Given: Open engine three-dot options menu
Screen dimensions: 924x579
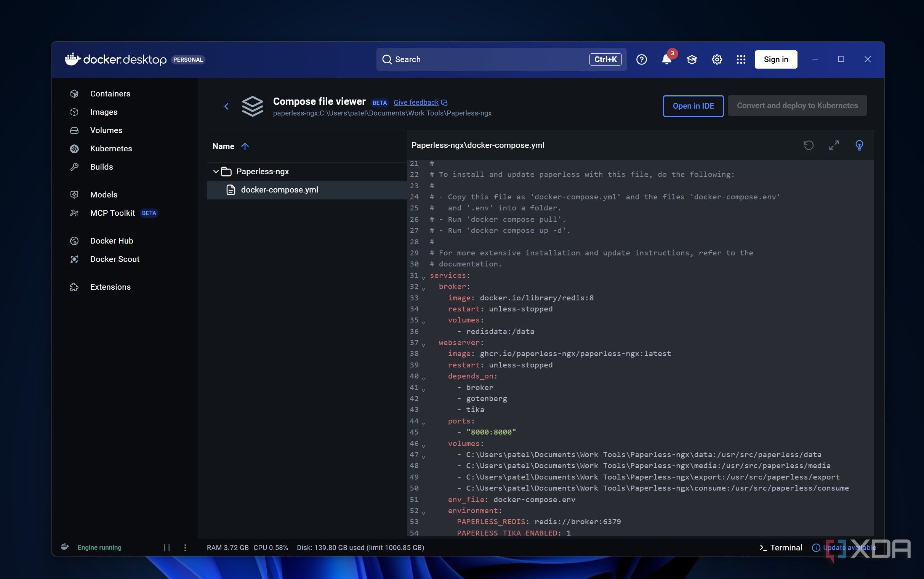Looking at the screenshot, I should 185,548.
